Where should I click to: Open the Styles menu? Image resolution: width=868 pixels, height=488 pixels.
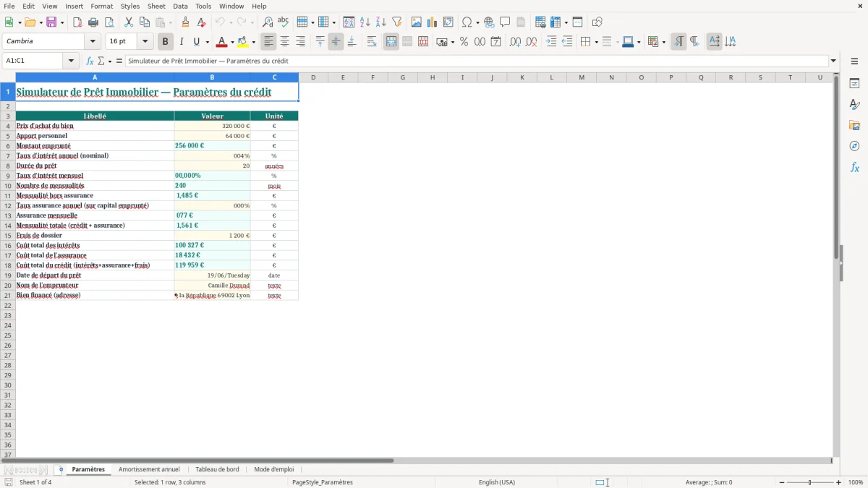[130, 6]
